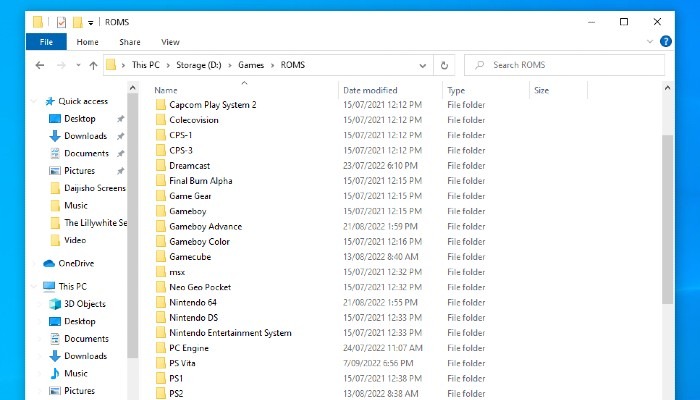Select the msx folder icon
The height and width of the screenshot is (400, 700).
click(161, 272)
